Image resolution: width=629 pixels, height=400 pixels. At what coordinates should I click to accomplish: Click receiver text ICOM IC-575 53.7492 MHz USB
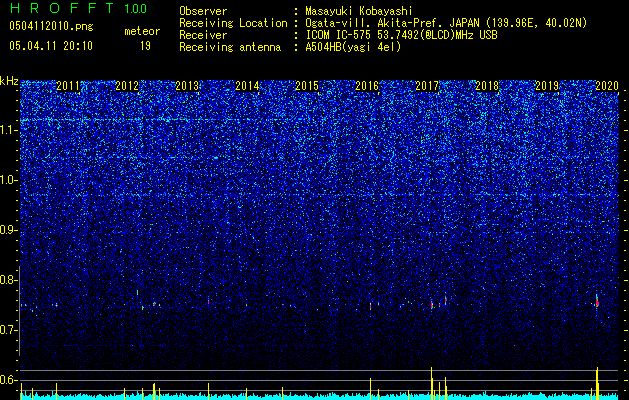pyautogui.click(x=401, y=35)
